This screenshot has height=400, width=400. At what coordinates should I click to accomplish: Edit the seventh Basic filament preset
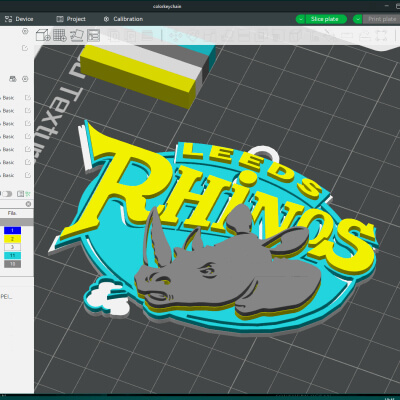[28, 175]
